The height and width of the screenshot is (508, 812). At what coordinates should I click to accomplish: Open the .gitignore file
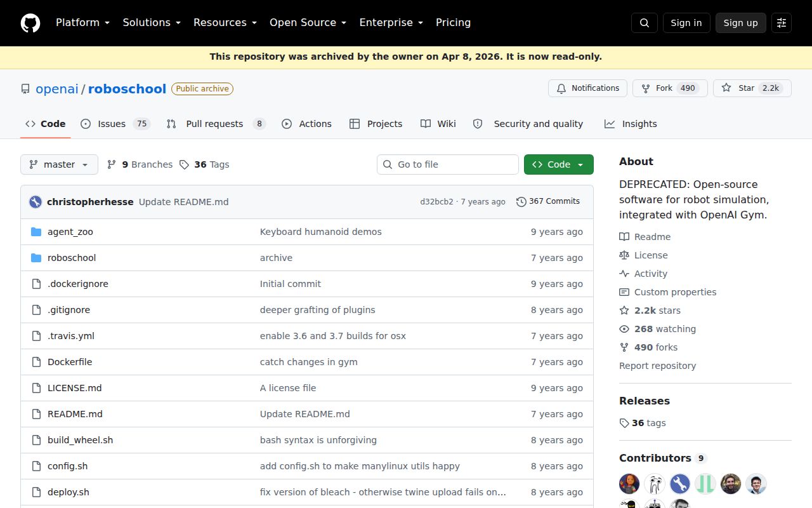pos(69,310)
